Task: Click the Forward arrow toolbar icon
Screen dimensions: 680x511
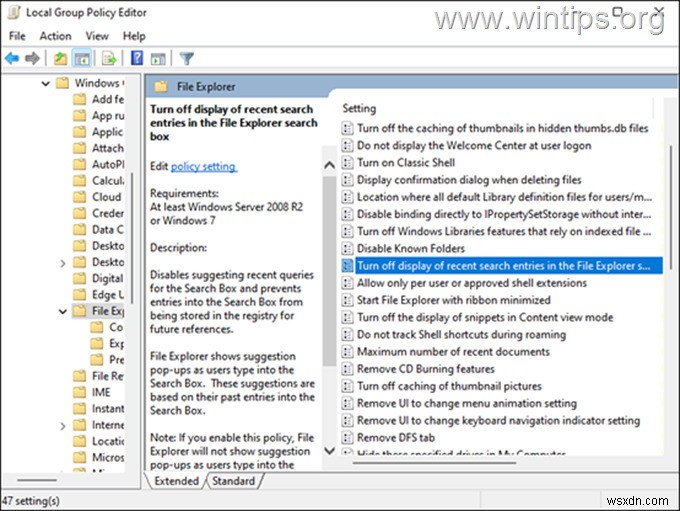Action: pos(32,58)
